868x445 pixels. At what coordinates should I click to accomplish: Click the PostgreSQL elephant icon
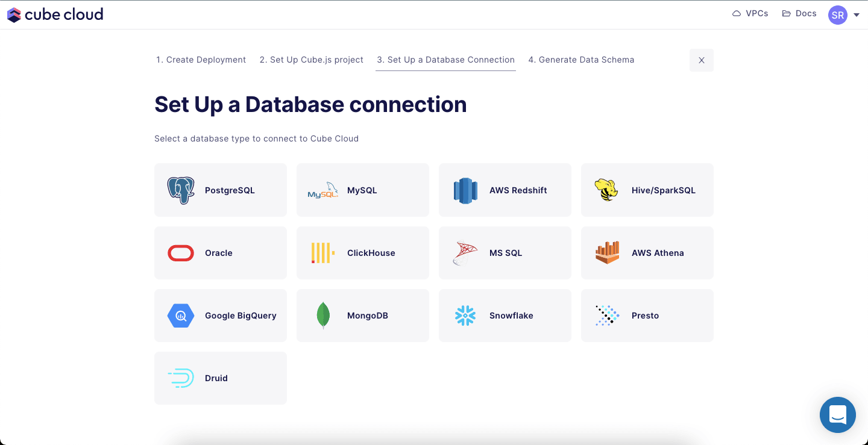click(180, 190)
